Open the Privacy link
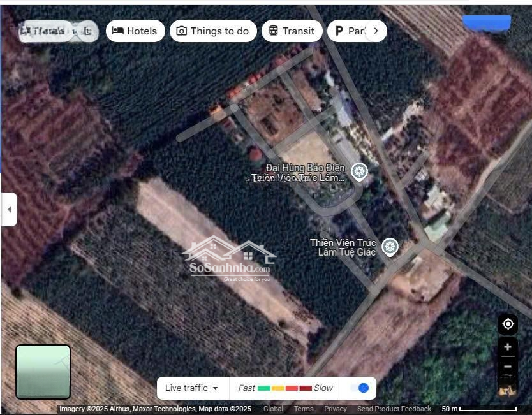532x415 pixels. (x=336, y=409)
